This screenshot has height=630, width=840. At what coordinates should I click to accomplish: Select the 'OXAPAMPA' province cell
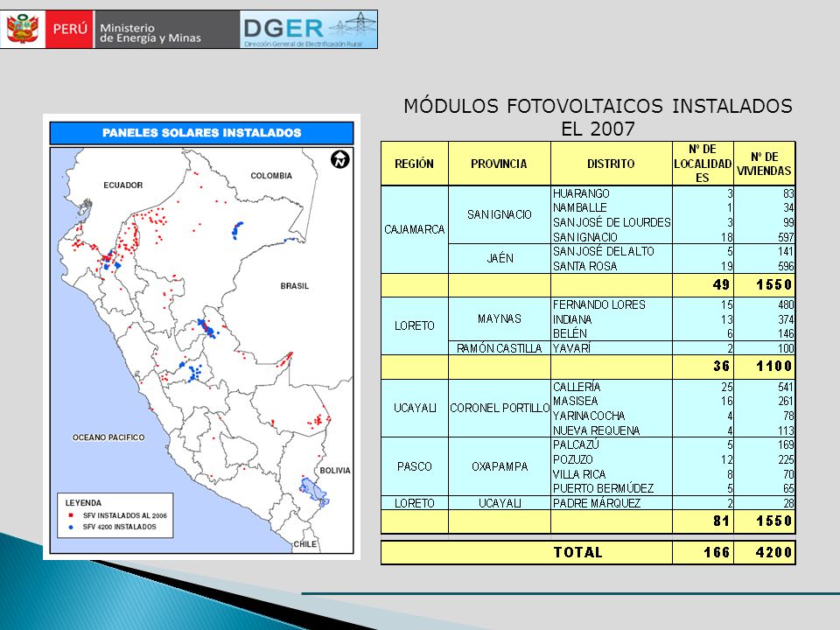(x=500, y=466)
